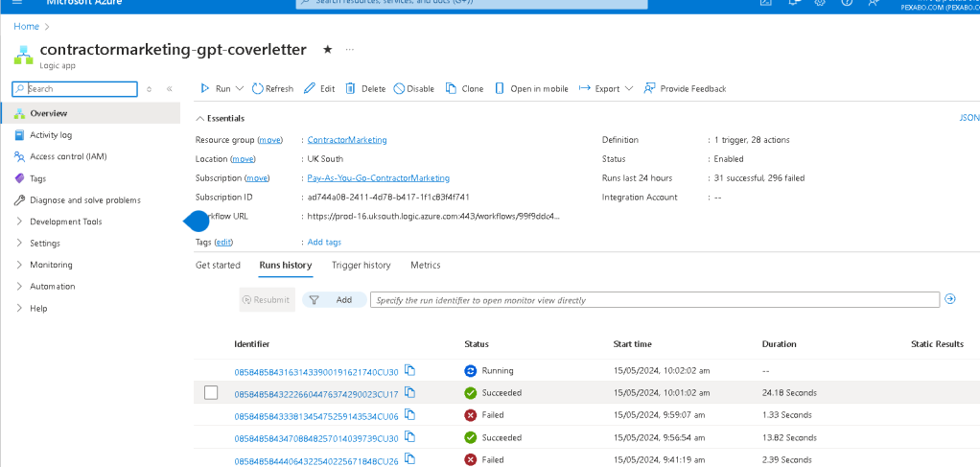Expand the Help sidebar group
980x467 pixels.
tap(19, 308)
